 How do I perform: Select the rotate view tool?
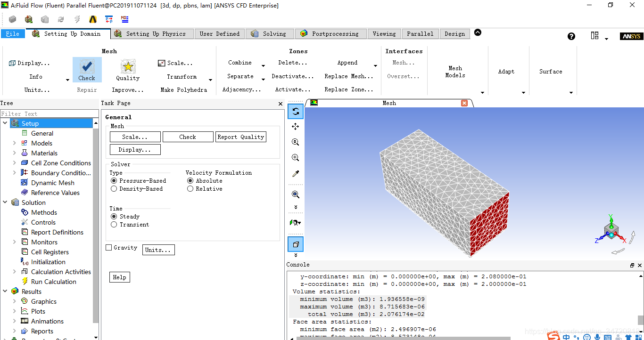pyautogui.click(x=296, y=111)
